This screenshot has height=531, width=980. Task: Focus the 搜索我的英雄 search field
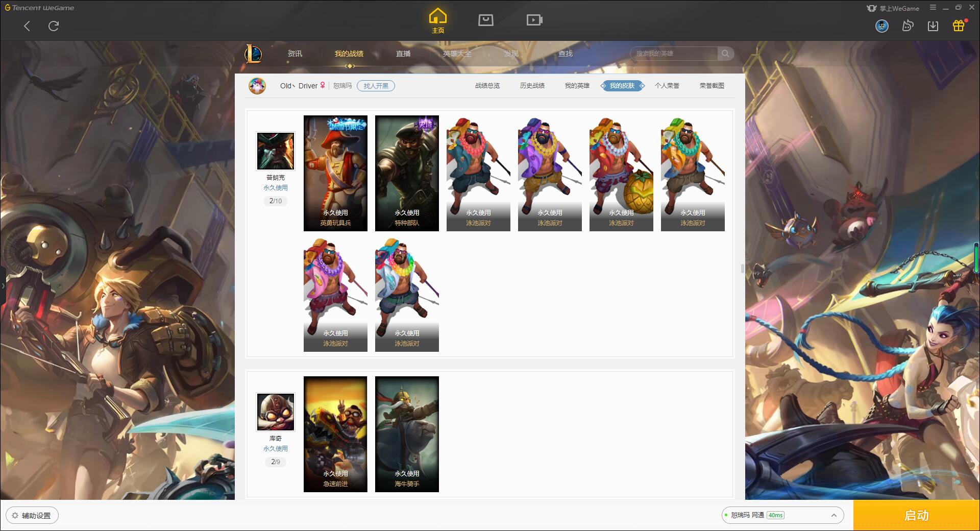click(674, 54)
